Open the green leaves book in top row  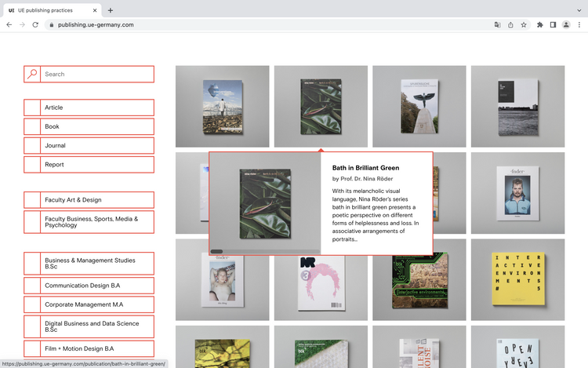321,107
